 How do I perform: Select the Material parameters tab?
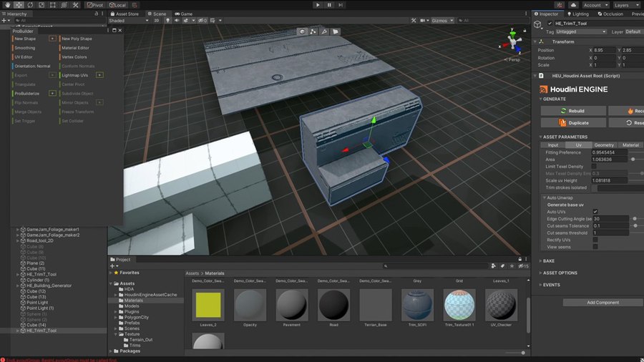(x=630, y=145)
